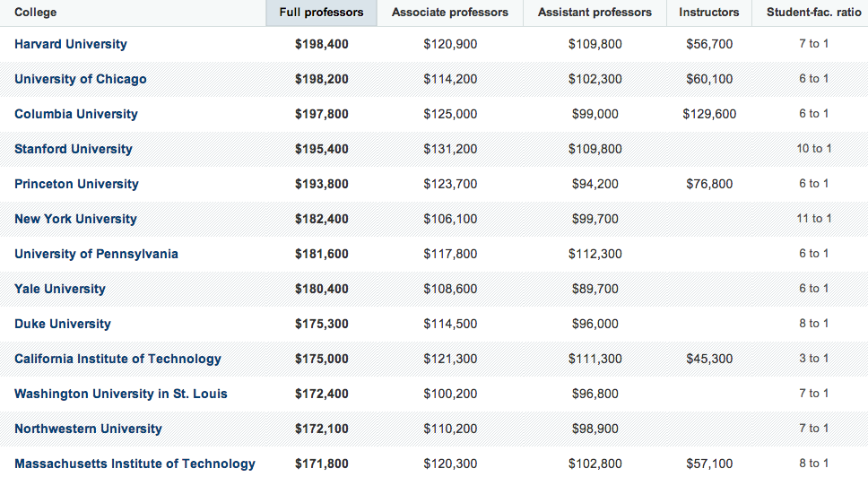Sort by Student-fac. ratio column header
The height and width of the screenshot is (477, 868).
click(812, 13)
